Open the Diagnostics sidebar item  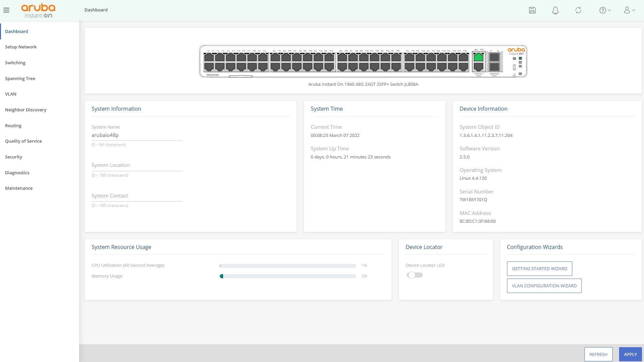[17, 173]
